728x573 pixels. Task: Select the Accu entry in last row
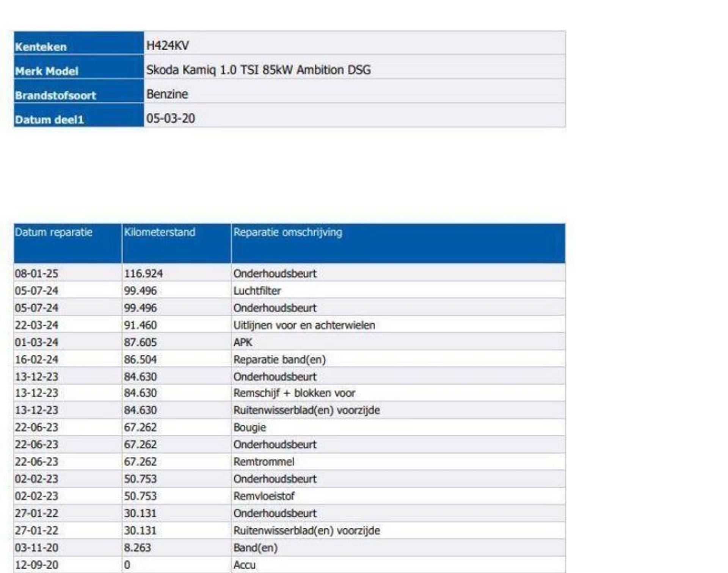[x=244, y=565]
